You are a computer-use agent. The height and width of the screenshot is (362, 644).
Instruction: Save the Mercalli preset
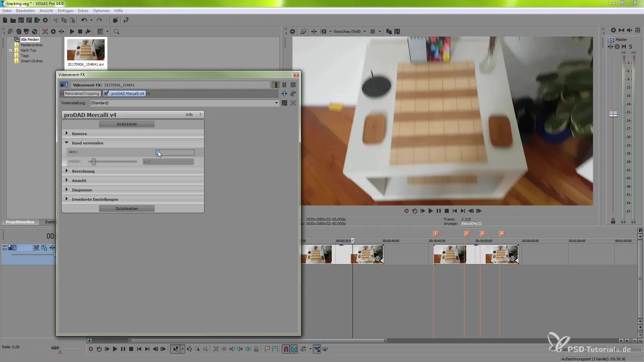click(x=284, y=103)
